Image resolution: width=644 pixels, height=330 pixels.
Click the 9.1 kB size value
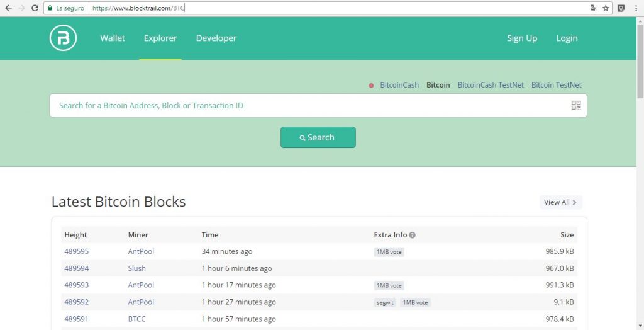tap(564, 302)
